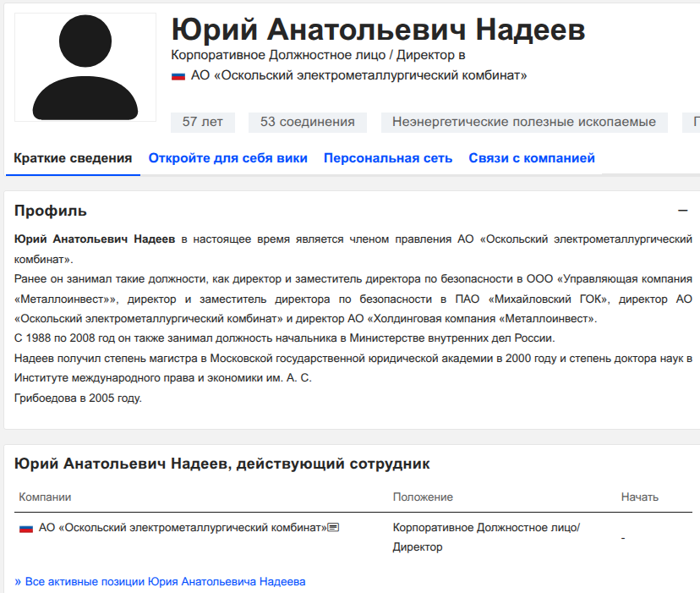Open the Оскольский электрометаллургический комбинат link in the table row
Viewport: 700px width, 593px height.
click(183, 527)
